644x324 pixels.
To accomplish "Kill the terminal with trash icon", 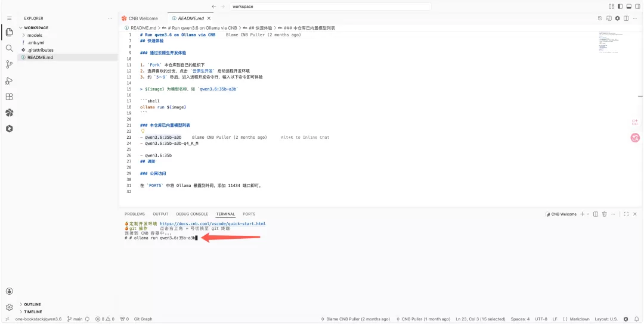I will [x=605, y=214].
